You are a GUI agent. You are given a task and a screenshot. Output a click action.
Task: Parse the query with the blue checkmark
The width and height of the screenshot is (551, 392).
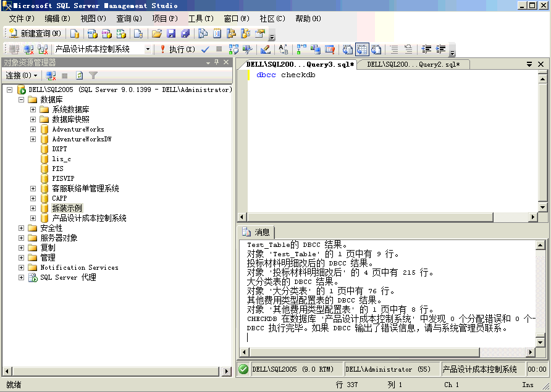(205, 49)
